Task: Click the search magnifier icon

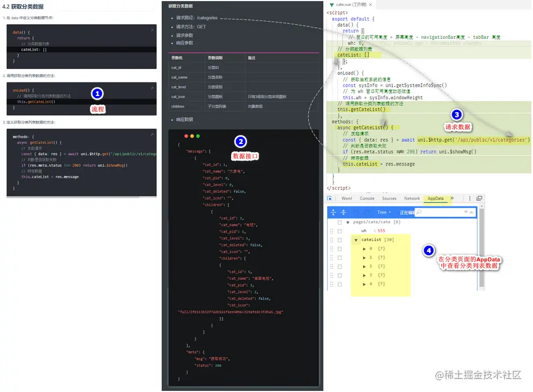Action: tap(419, 212)
